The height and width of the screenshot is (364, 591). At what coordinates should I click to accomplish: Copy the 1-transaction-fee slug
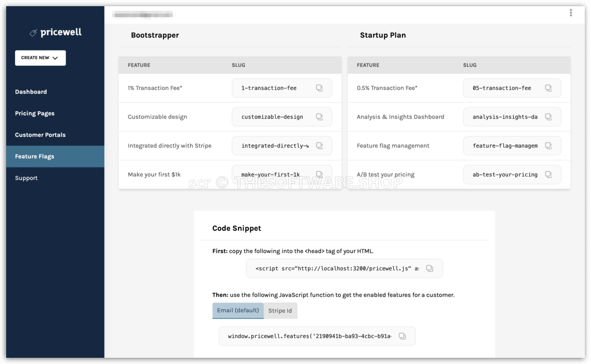pos(319,88)
